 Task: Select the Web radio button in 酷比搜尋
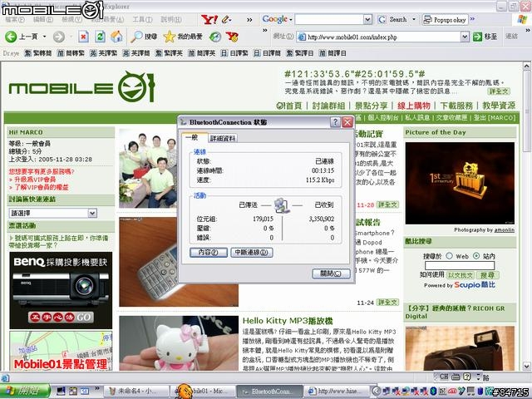tap(449, 256)
